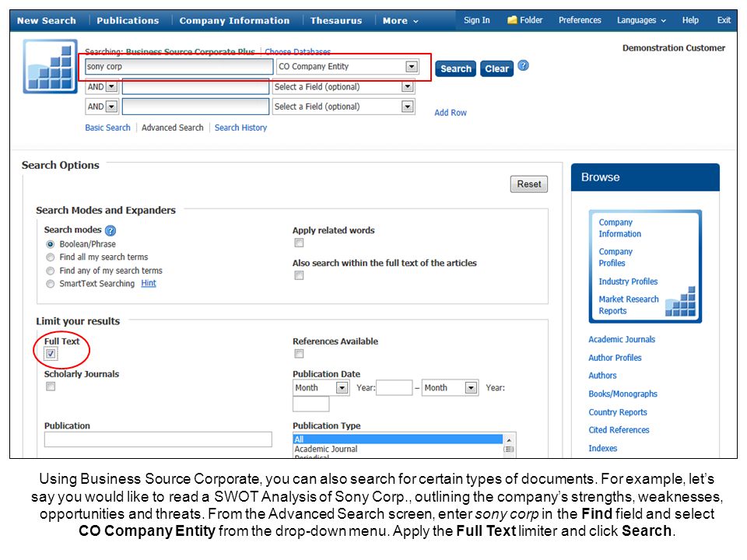
Task: Switch to Basic Search
Action: (x=107, y=128)
